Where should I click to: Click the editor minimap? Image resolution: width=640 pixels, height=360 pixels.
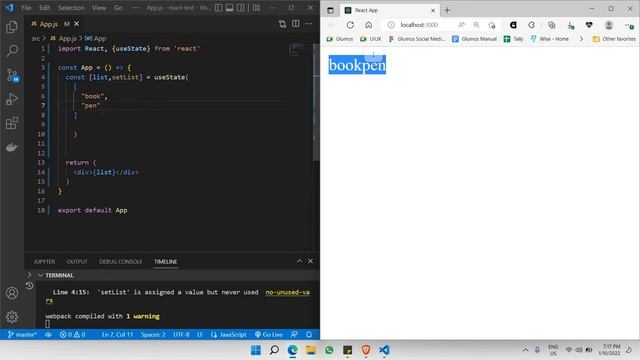click(300, 50)
